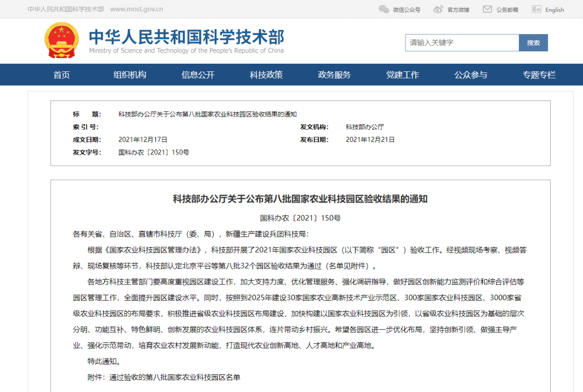Screen dimensions: 583x392
Task: Open 公务邮箱 link text
Action: (x=507, y=10)
